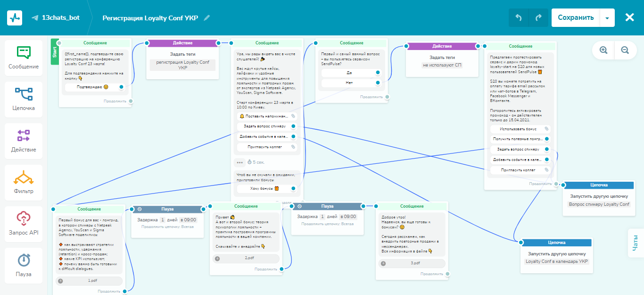Click the round icon on the 3.pdf attachment
This screenshot has height=295, width=644.
[383, 263]
